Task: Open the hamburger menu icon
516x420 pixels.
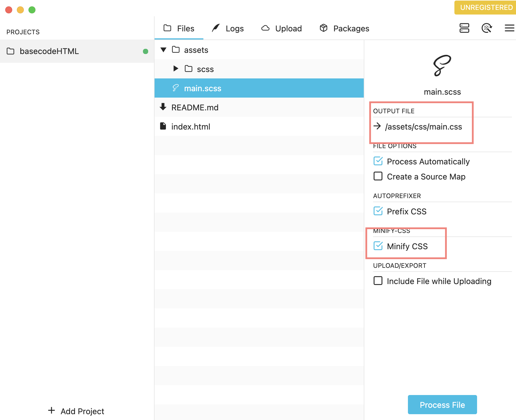Action: coord(509,28)
